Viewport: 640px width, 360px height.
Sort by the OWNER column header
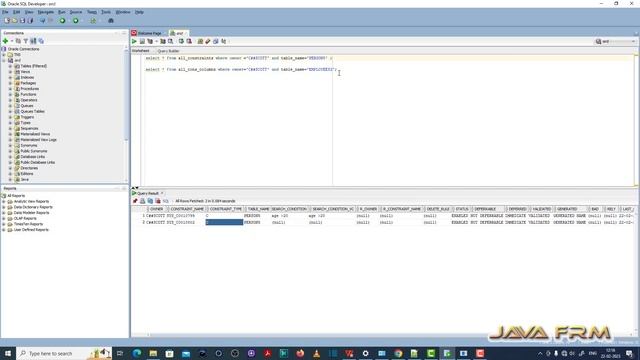click(x=156, y=209)
